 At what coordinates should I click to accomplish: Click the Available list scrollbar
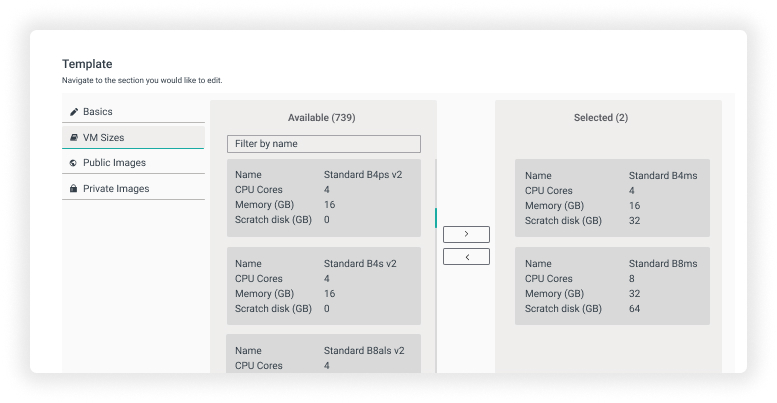(x=435, y=217)
